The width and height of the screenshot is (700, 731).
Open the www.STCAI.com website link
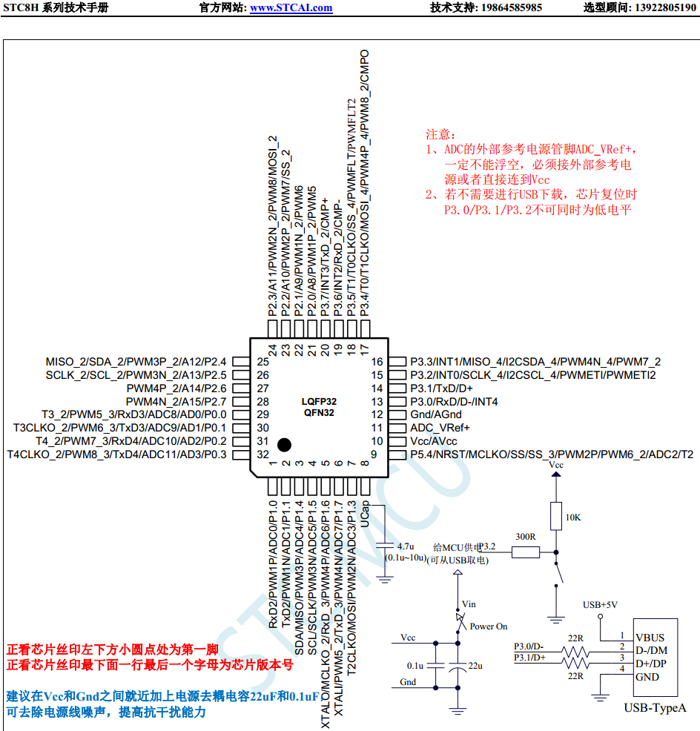click(x=291, y=8)
